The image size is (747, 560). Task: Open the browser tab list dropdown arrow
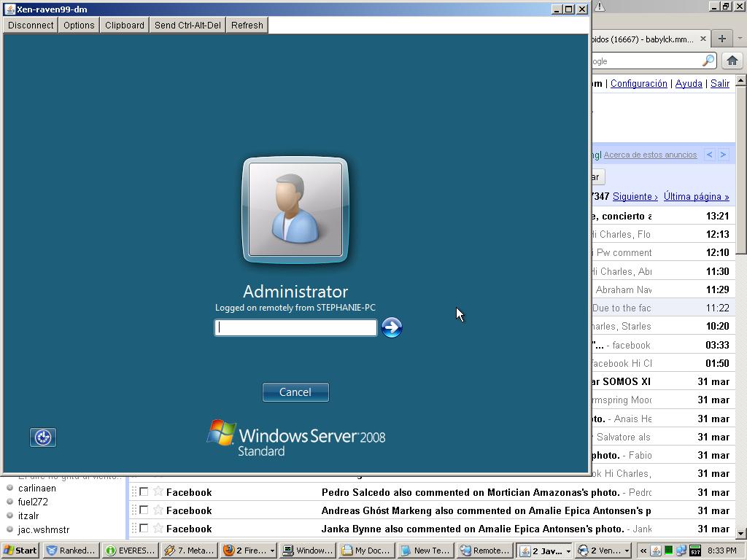coord(739,39)
